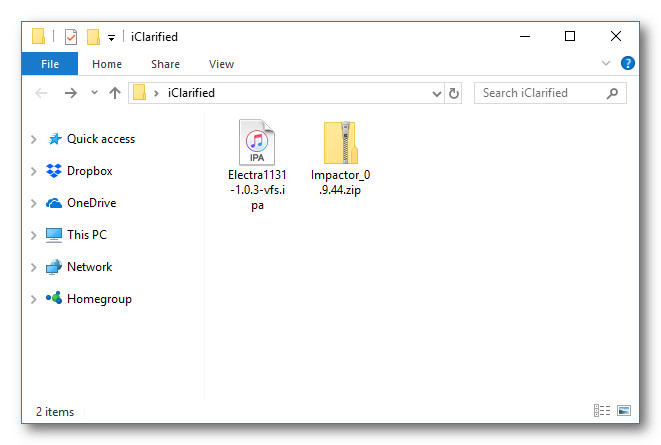Open the Share ribbon tab
The image size is (661, 445).
[165, 64]
